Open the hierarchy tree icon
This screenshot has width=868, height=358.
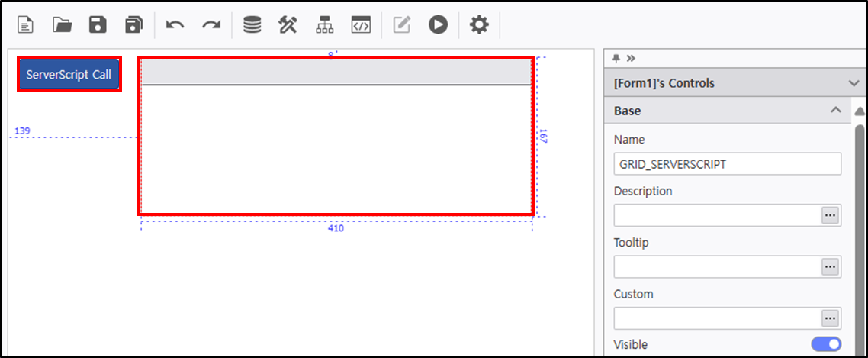[x=324, y=25]
